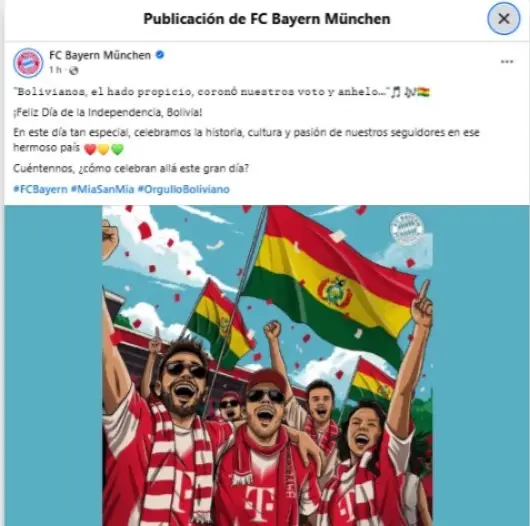The width and height of the screenshot is (530, 526).
Task: Click the dialog title Publicación de FC Bayern
Action: (267, 19)
